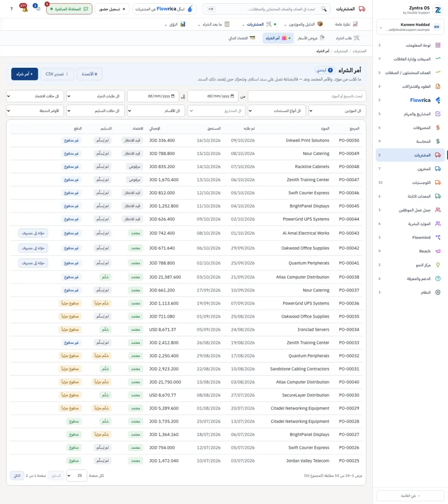Switch to the الاعتماد المالي tab
Viewport: 448px width, 504px height.
coord(242,38)
